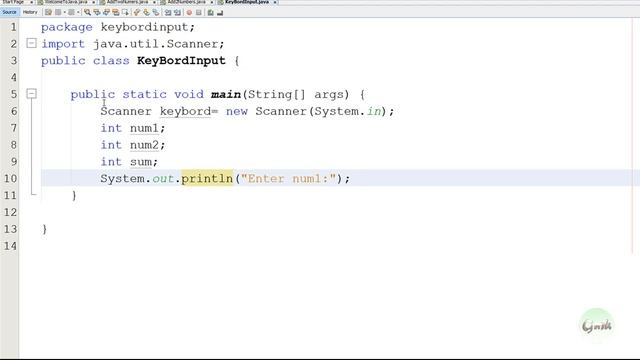Screen dimensions: 640x360
Task: Click the Back navigation arrow icon
Action: click(58, 12)
